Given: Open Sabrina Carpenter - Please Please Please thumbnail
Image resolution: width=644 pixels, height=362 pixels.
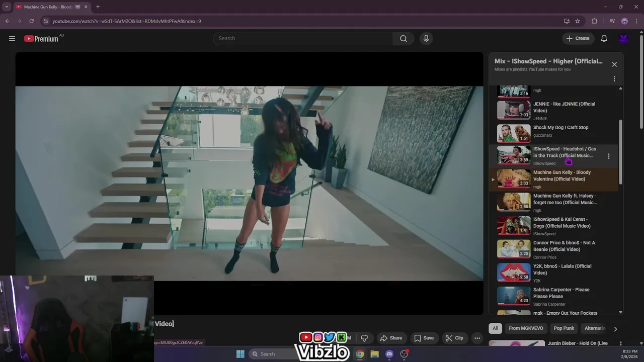Looking at the screenshot, I should [514, 296].
